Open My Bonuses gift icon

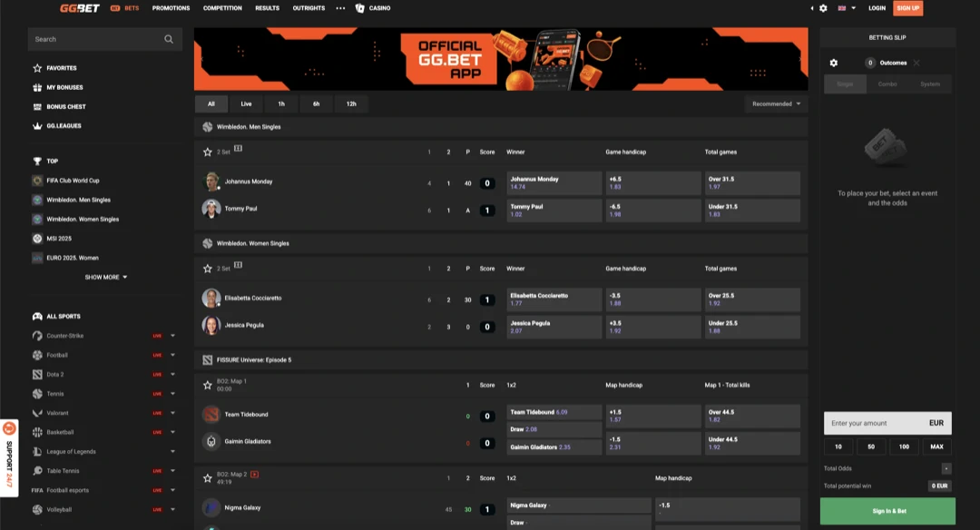click(37, 87)
